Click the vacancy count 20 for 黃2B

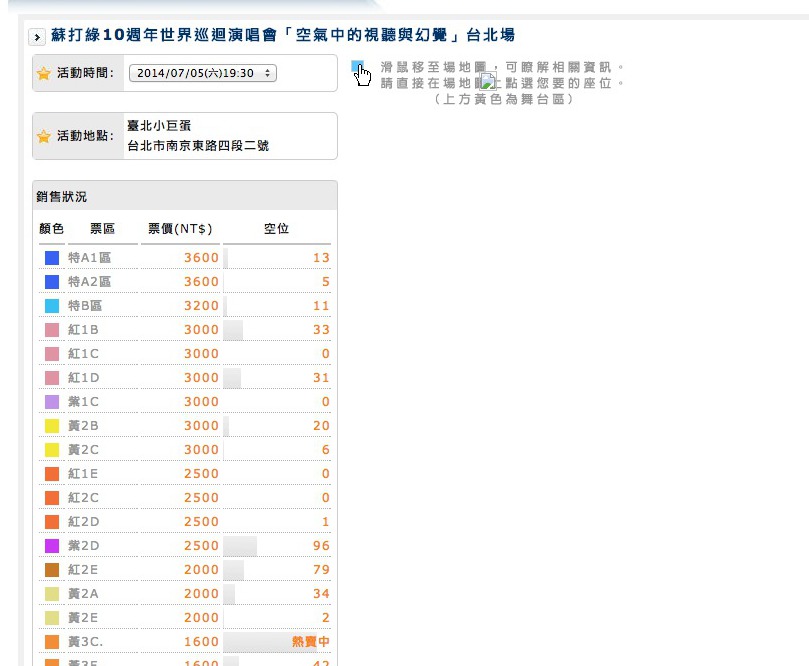[321, 426]
